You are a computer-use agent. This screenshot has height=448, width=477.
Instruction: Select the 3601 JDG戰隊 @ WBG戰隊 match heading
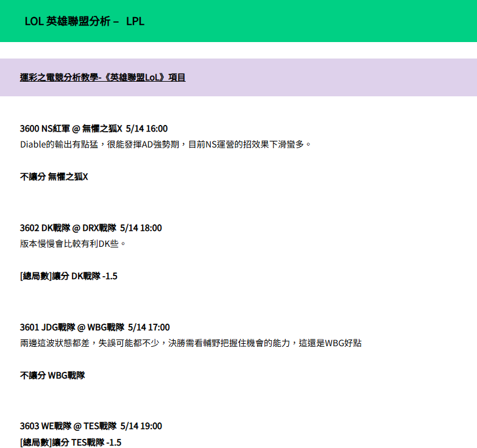[95, 327]
